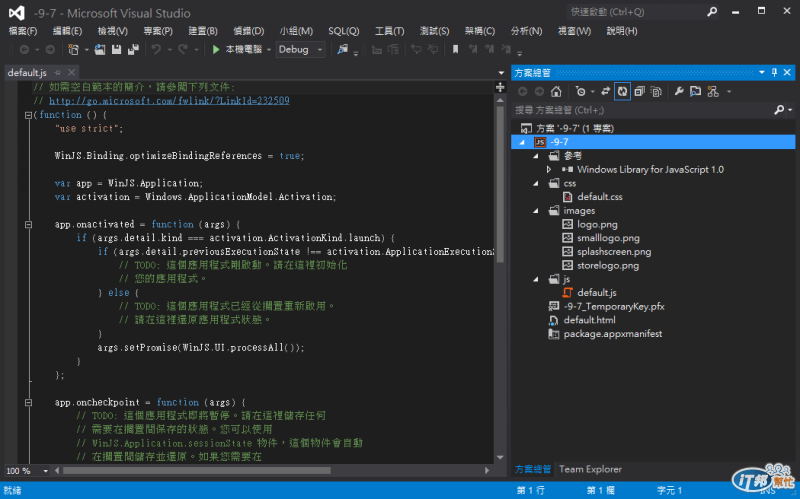Click the editor's vertical scrollbar down arrow

(500, 457)
